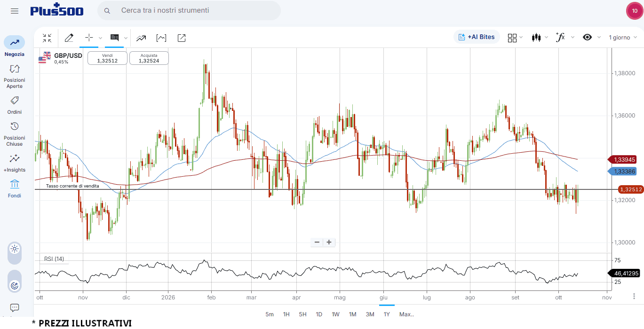Select the 1D time range

[319, 314]
